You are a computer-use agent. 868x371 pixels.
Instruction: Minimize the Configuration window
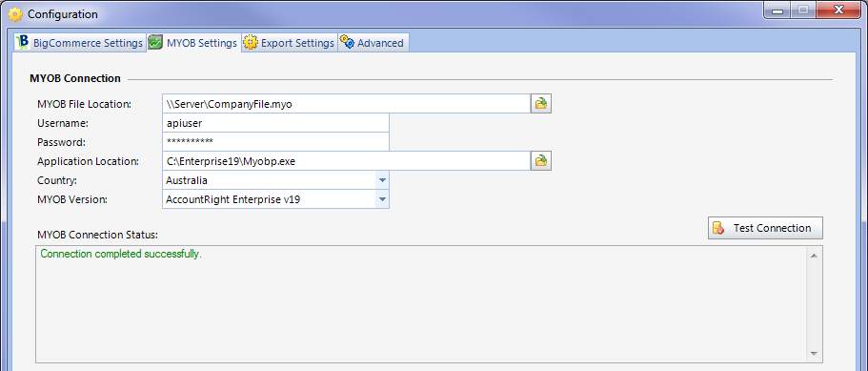tap(778, 10)
